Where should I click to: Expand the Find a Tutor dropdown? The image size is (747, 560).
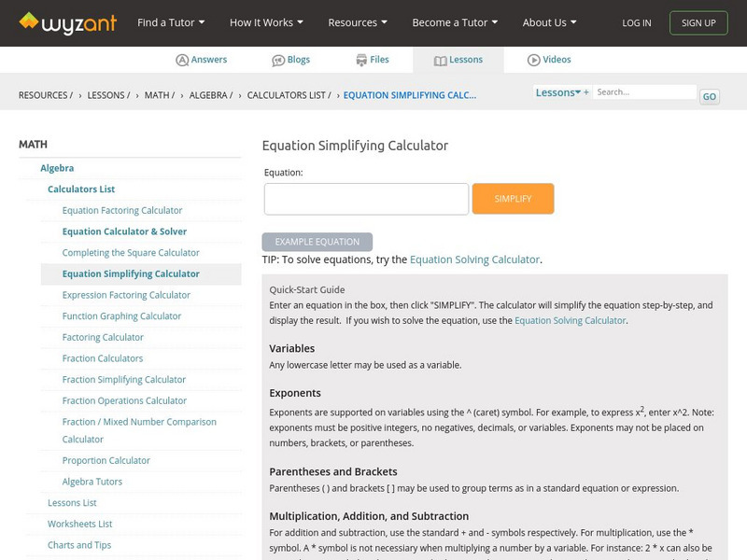pos(171,22)
